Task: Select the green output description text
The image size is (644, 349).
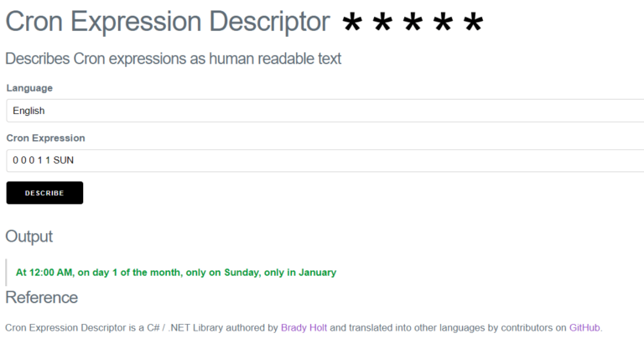Action: coord(176,272)
